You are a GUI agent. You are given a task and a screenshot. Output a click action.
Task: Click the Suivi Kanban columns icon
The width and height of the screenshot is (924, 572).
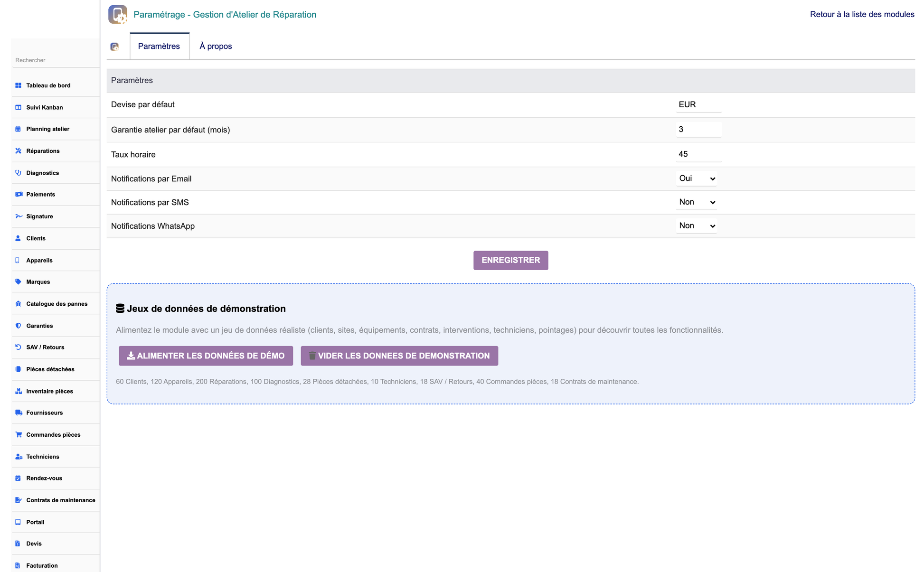click(x=18, y=107)
